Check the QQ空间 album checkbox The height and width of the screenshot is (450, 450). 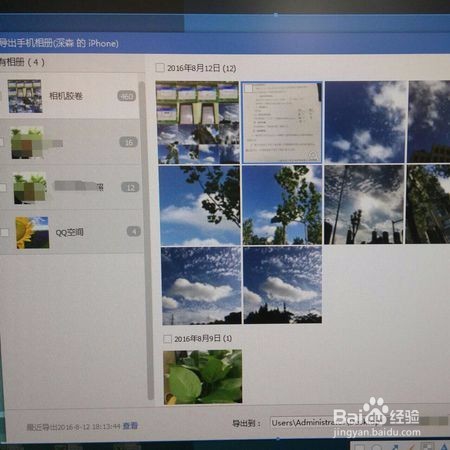point(4,232)
